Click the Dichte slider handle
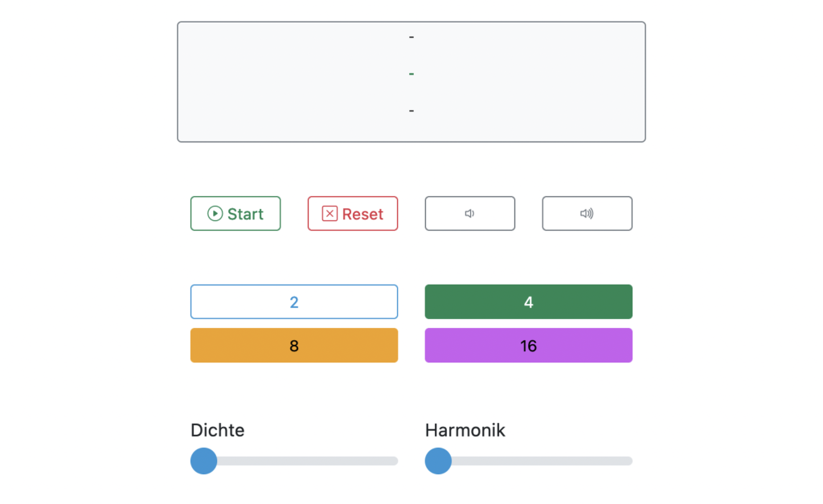The image size is (823, 504). 203,461
